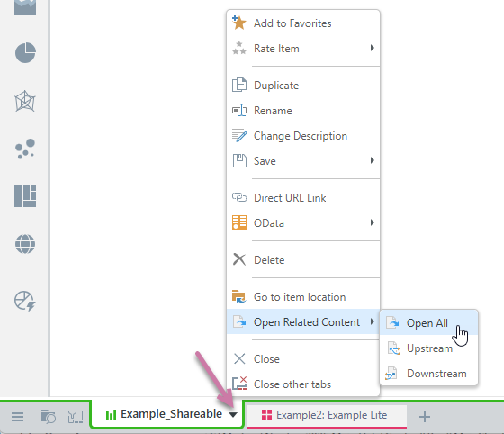Viewport: 504px width, 434px height.
Task: Switch to Example2: Example Lite tab
Action: click(327, 415)
